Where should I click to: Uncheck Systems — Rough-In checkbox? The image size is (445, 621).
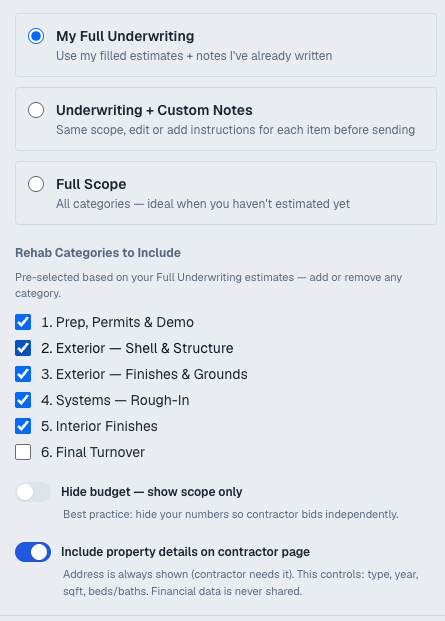point(23,400)
